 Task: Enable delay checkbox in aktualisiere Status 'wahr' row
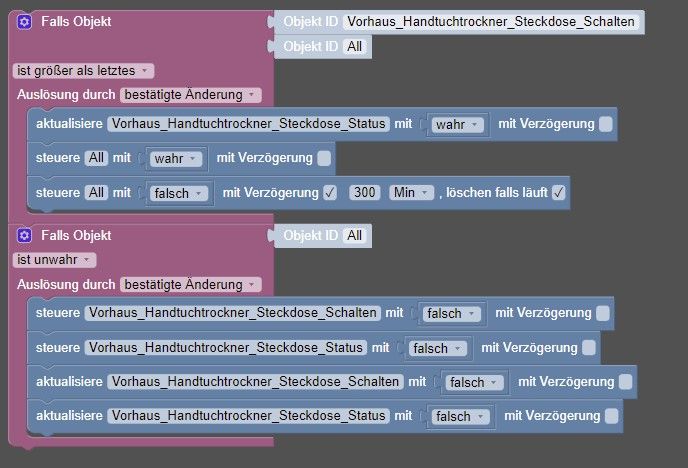pyautogui.click(x=606, y=124)
